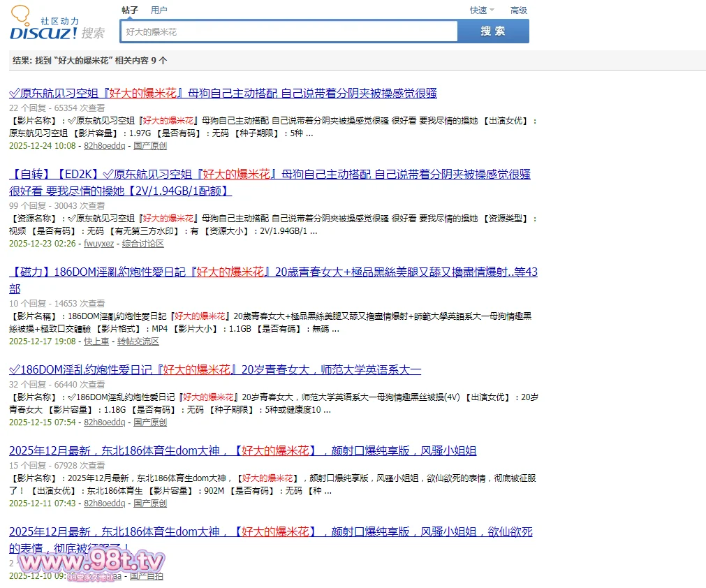Open the result title with 15 个回复
This screenshot has width=706, height=588.
pos(242,450)
